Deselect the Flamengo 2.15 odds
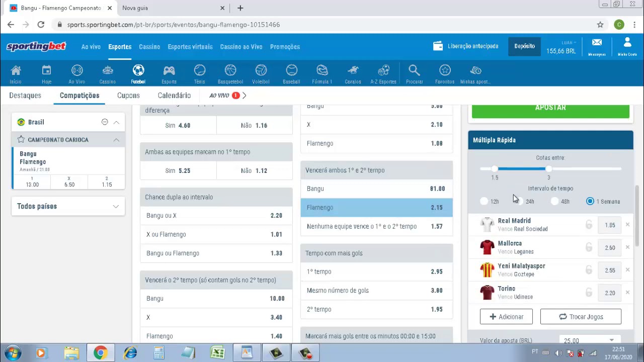This screenshot has height=362, width=644. [376, 207]
